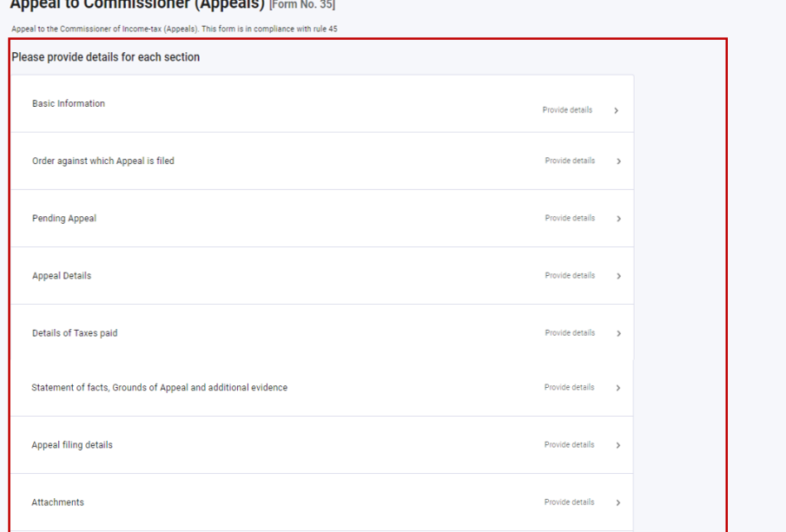Click Provide details for Appeal Details
The height and width of the screenshot is (532, 786).
tap(570, 275)
